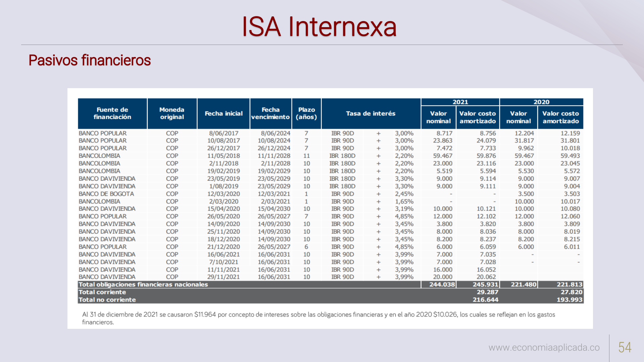Select the maturity date 12/03/2021

(x=274, y=194)
